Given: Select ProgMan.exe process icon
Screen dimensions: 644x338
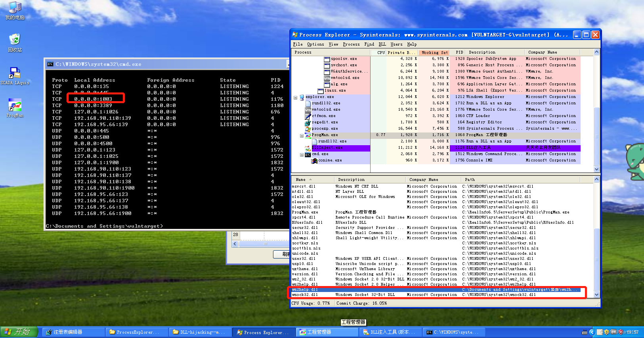Looking at the screenshot, I should [308, 135].
